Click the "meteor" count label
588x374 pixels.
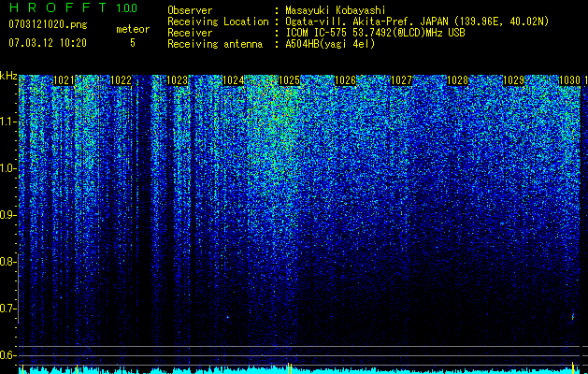tap(133, 29)
